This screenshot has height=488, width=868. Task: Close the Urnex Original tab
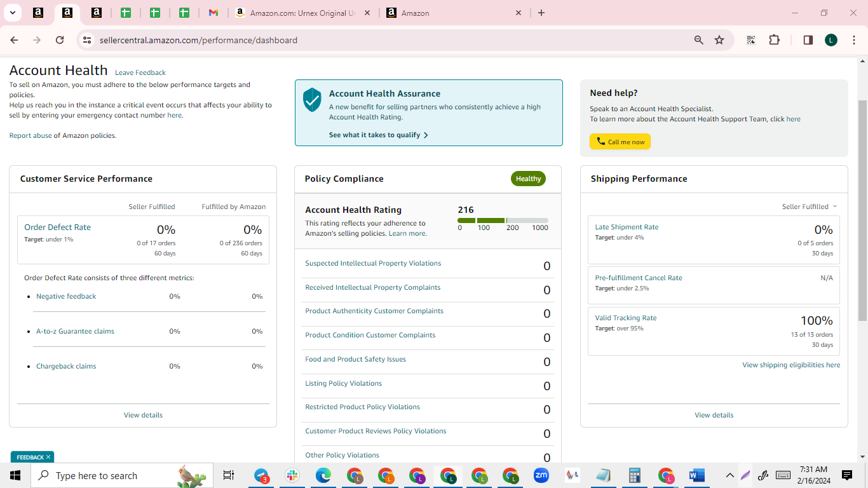pos(367,13)
